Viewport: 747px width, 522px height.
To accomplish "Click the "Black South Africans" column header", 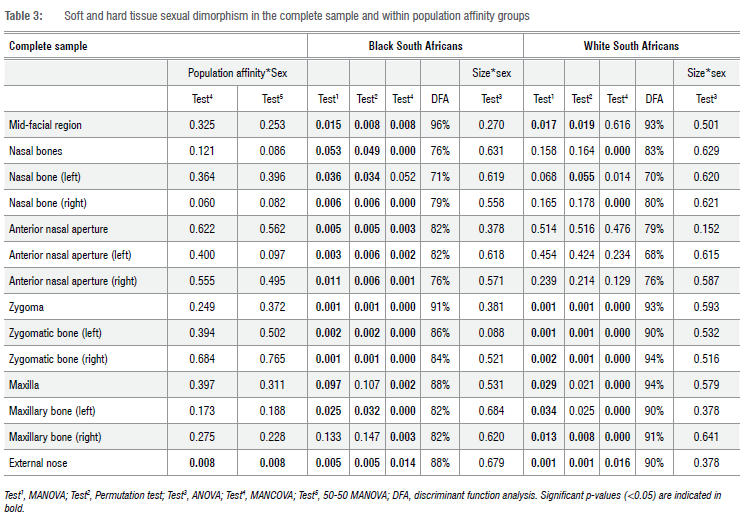I will coord(414,46).
